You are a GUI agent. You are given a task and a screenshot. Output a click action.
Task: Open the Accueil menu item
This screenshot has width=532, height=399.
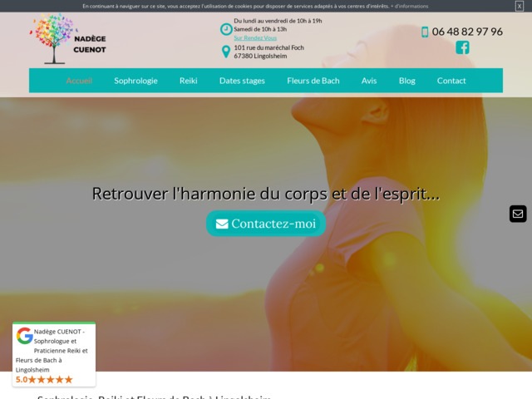79,81
